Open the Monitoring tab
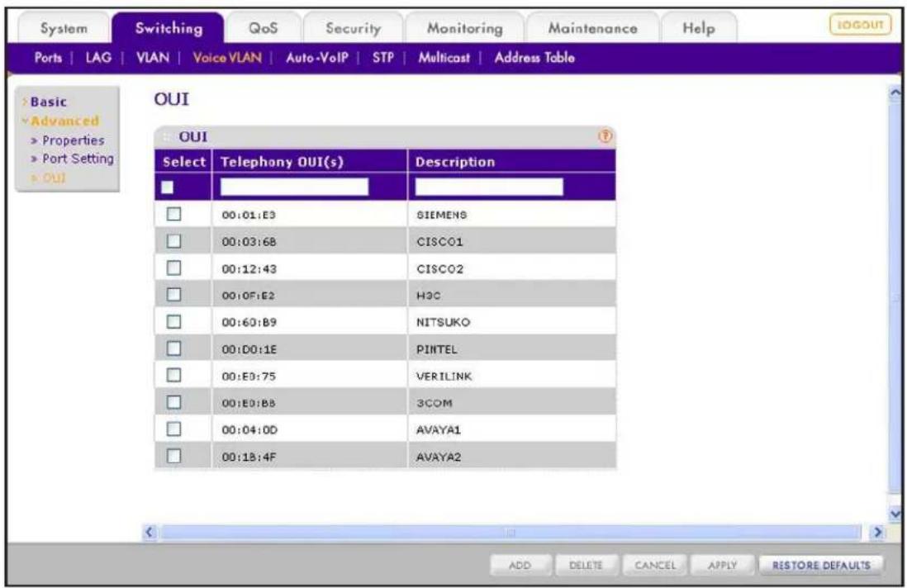907x588 pixels. point(464,28)
